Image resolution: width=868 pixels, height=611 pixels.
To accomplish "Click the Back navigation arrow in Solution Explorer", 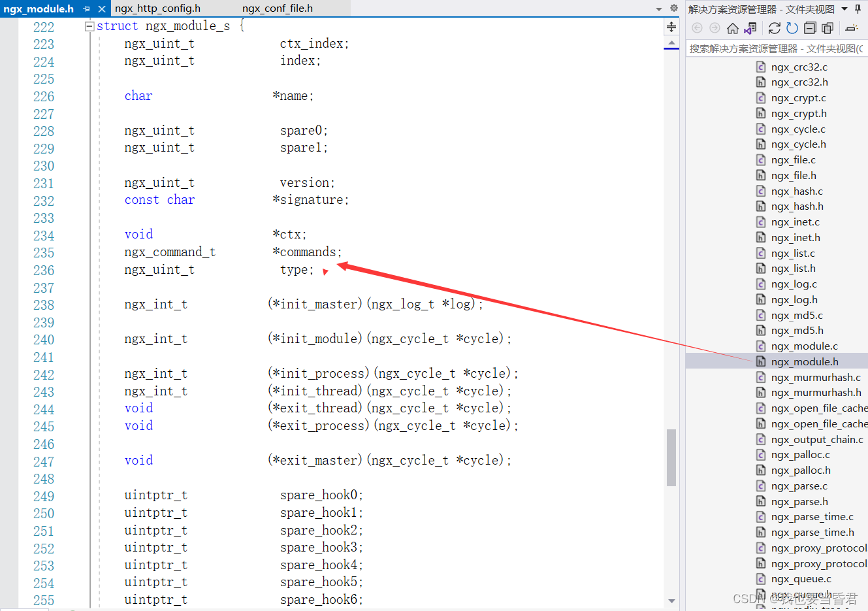I will [x=697, y=28].
